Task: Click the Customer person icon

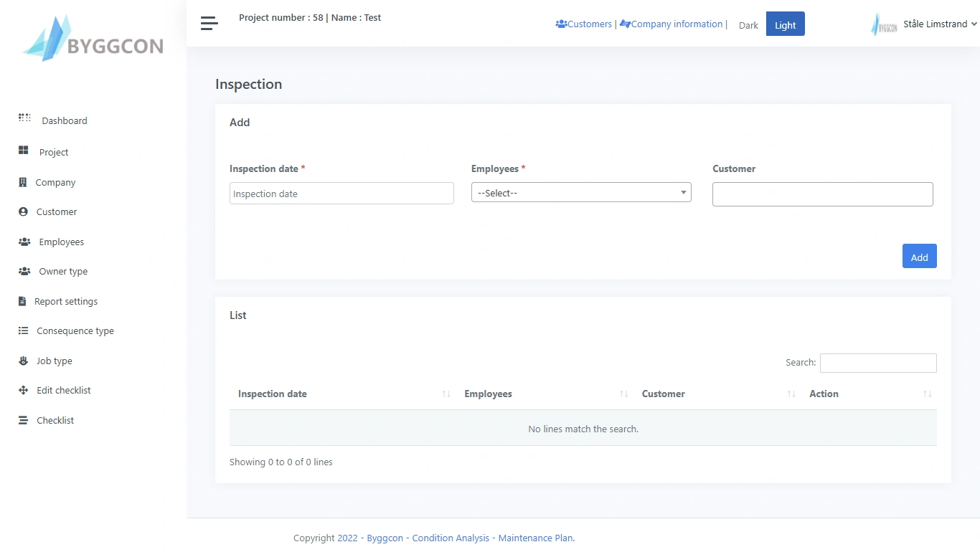Action: pos(23,211)
